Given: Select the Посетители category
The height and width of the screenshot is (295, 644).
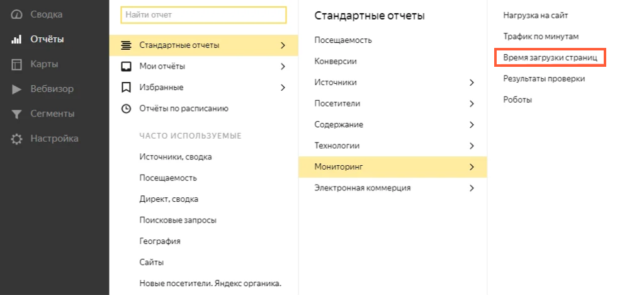Looking at the screenshot, I should (x=393, y=103).
